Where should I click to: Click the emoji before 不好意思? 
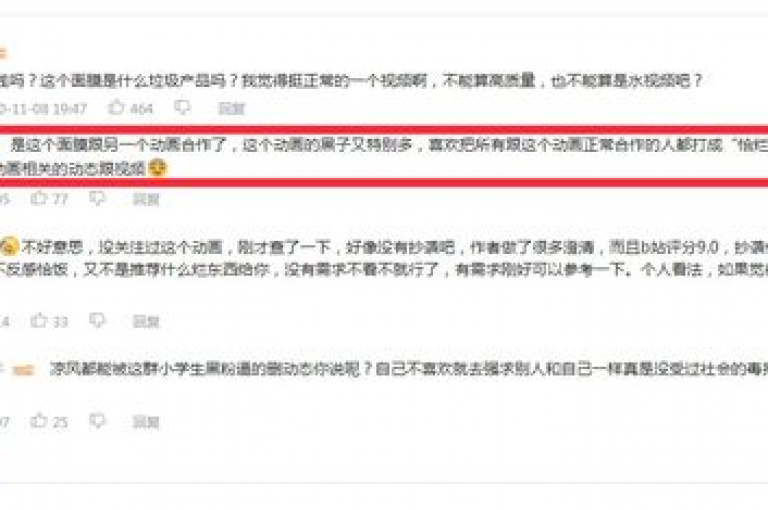(8, 246)
